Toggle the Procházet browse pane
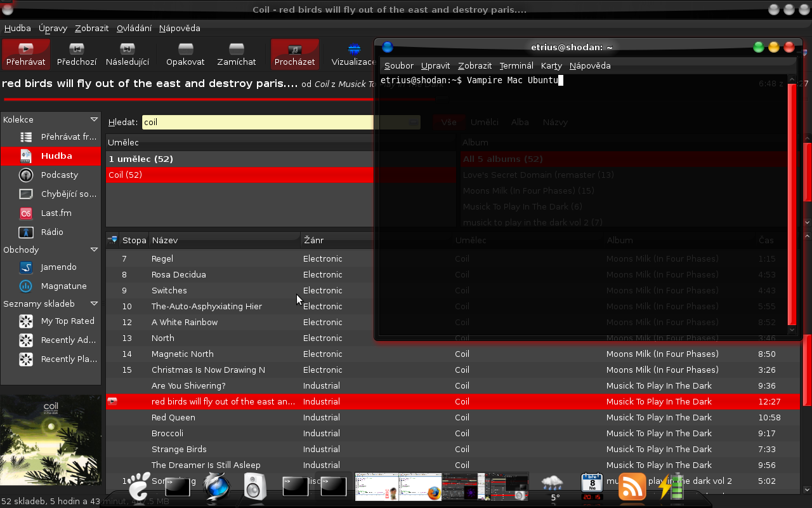The image size is (812, 508). pos(295,54)
